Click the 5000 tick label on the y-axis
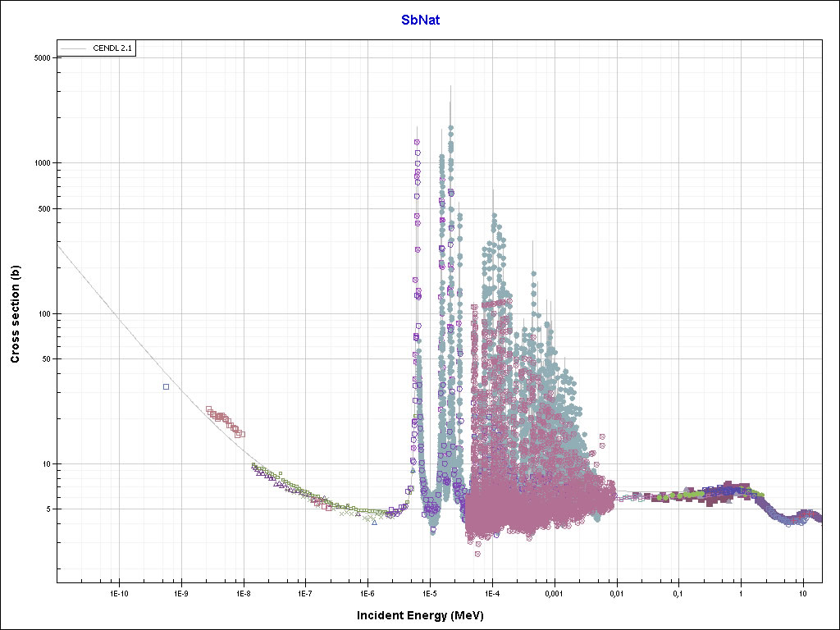This screenshot has width=840, height=630. pos(43,57)
